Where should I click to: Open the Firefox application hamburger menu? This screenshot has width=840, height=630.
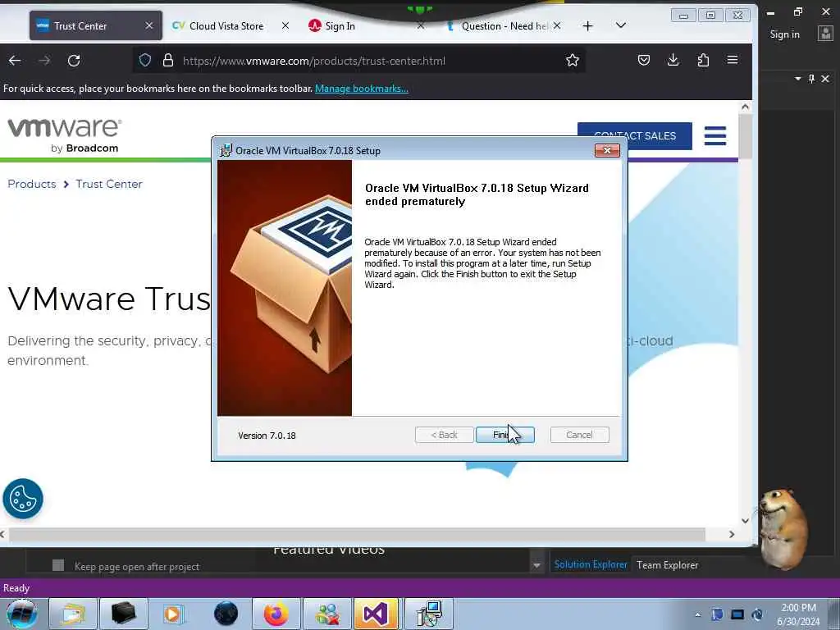tap(733, 60)
